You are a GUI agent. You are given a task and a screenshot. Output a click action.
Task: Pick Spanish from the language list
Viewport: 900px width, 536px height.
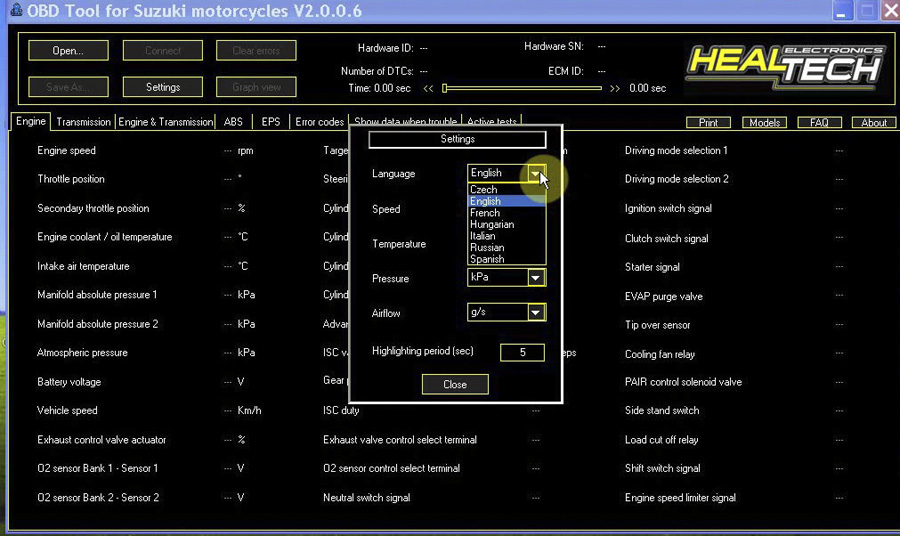487,259
